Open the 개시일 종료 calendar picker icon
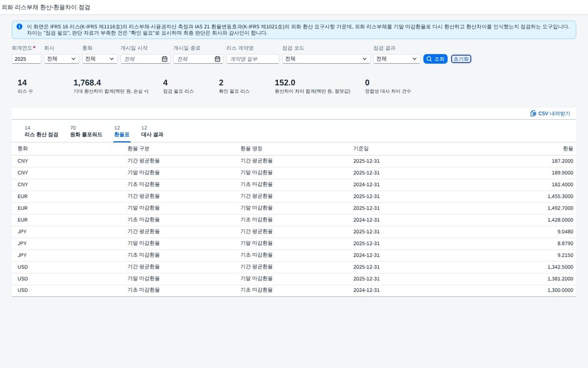This screenshot has width=588, height=368. point(218,59)
